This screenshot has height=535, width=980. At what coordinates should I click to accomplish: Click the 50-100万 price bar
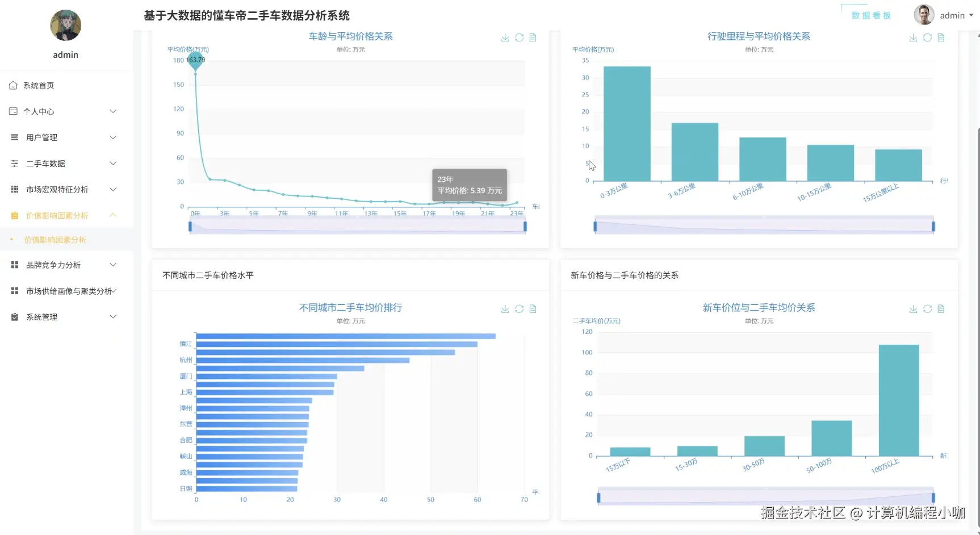coord(831,438)
